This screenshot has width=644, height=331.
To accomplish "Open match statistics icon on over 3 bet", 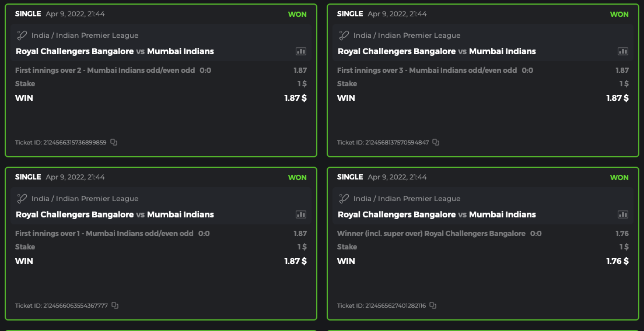I will tap(623, 51).
